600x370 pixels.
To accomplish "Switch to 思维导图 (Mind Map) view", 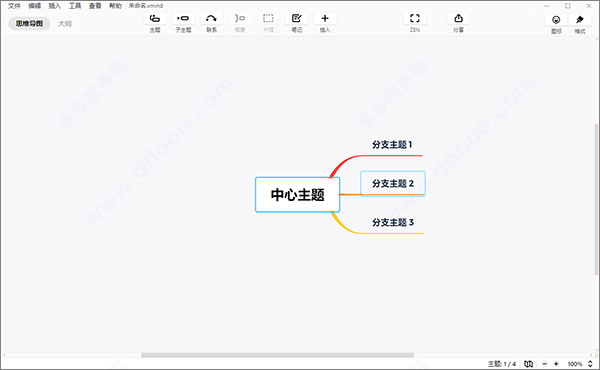I will point(29,24).
